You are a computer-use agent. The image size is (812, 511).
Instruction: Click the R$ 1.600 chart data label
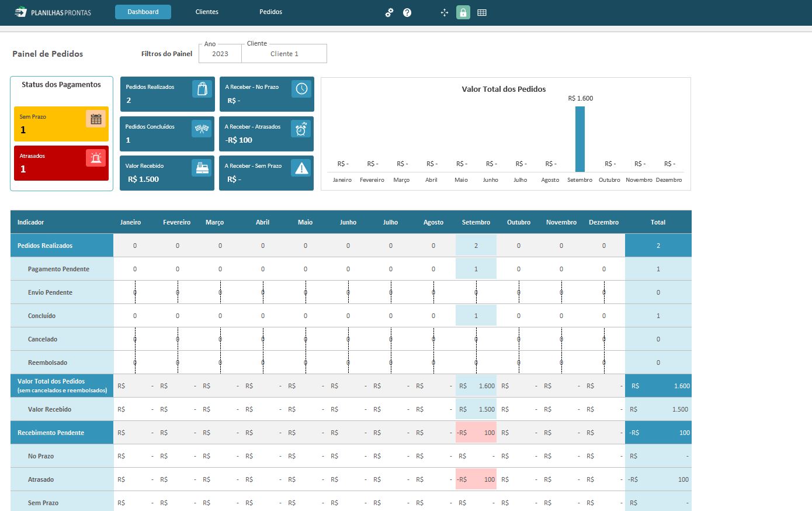580,98
